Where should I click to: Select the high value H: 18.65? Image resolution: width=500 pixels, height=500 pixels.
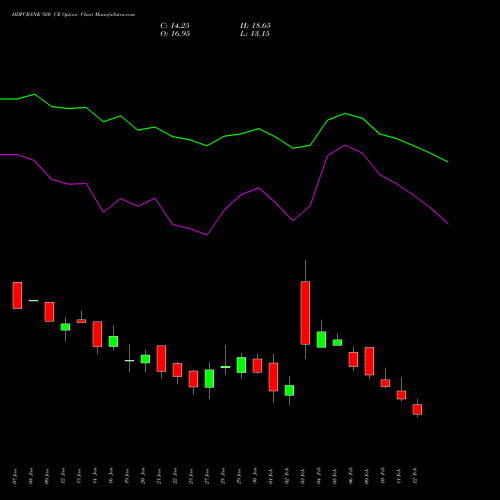coord(255,26)
